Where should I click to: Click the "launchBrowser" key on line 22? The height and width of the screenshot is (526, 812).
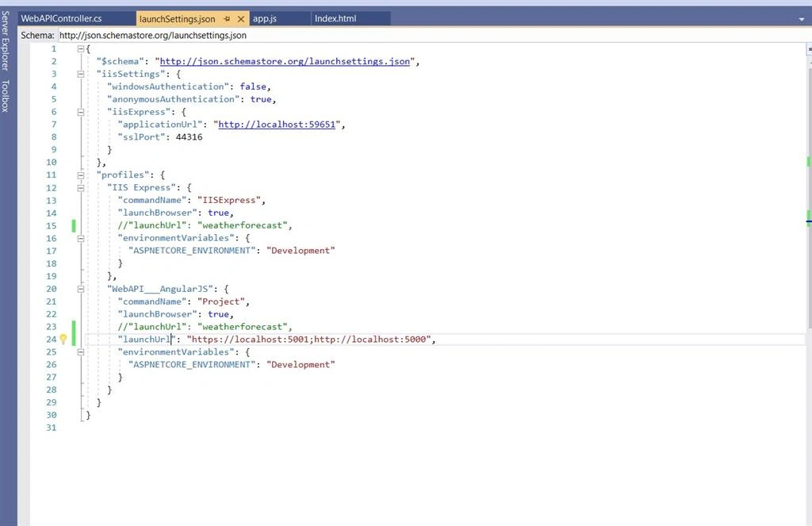(x=158, y=314)
